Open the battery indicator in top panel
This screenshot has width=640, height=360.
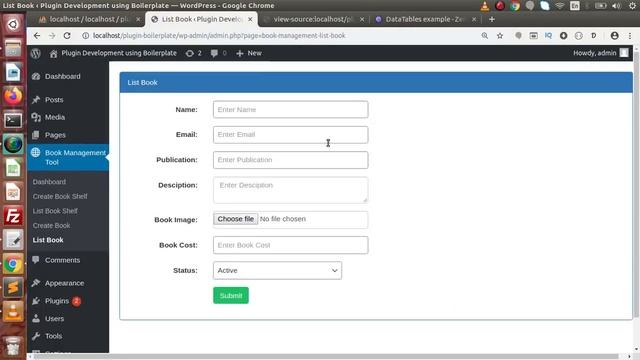600,6
